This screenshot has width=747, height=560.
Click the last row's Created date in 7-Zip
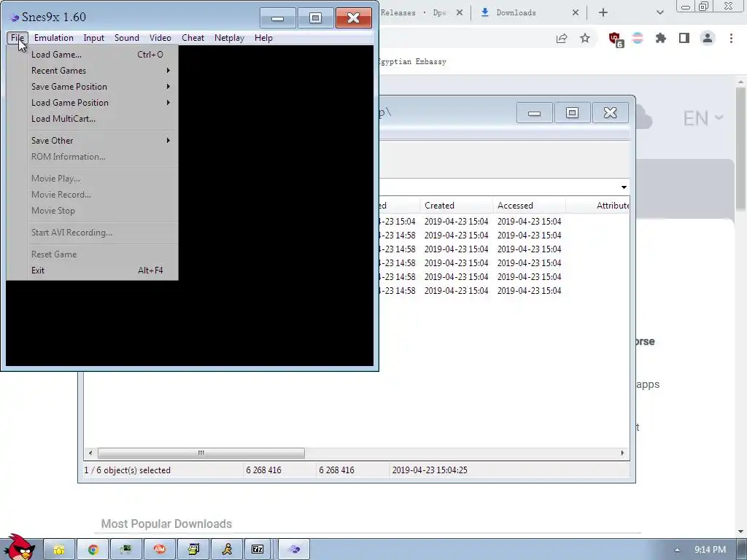[x=457, y=290]
